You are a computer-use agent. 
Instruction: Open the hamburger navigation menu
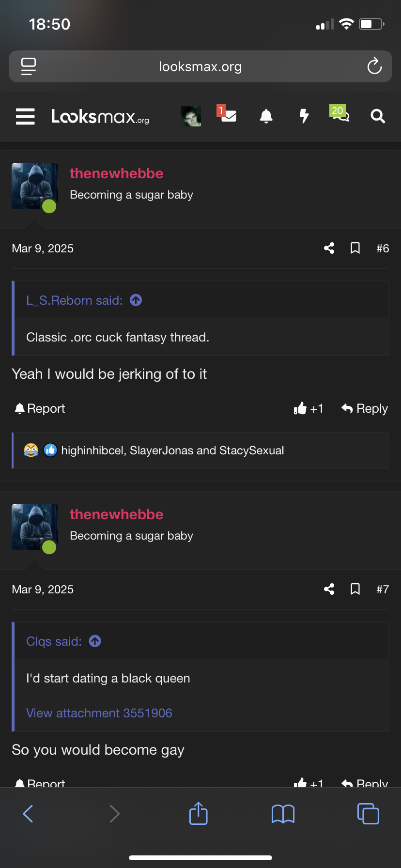25,116
